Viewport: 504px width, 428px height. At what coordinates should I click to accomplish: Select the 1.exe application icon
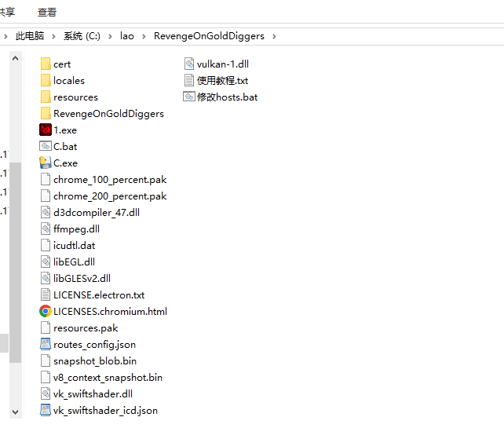(x=46, y=130)
